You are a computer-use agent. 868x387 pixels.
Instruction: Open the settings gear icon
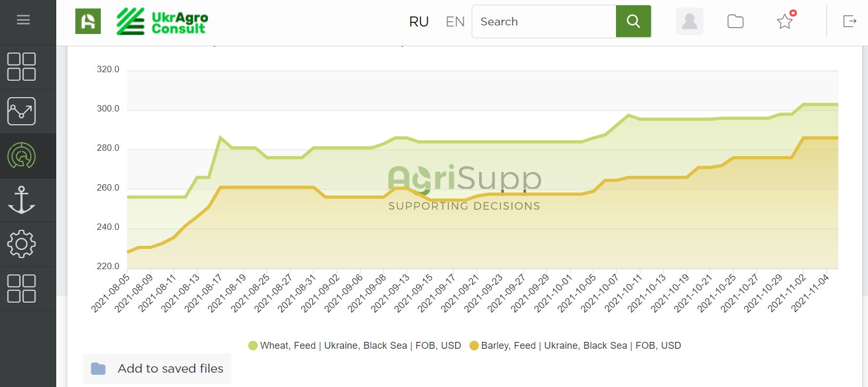click(22, 244)
